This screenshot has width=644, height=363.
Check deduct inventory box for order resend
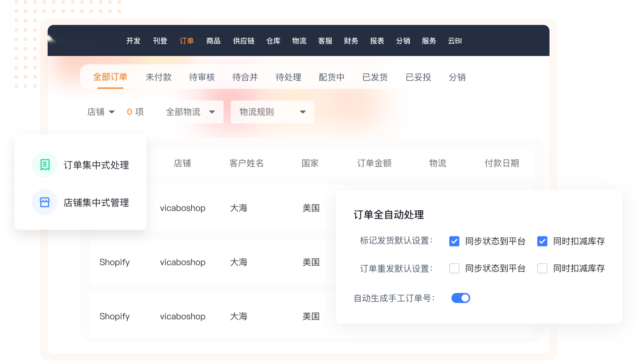pyautogui.click(x=542, y=268)
